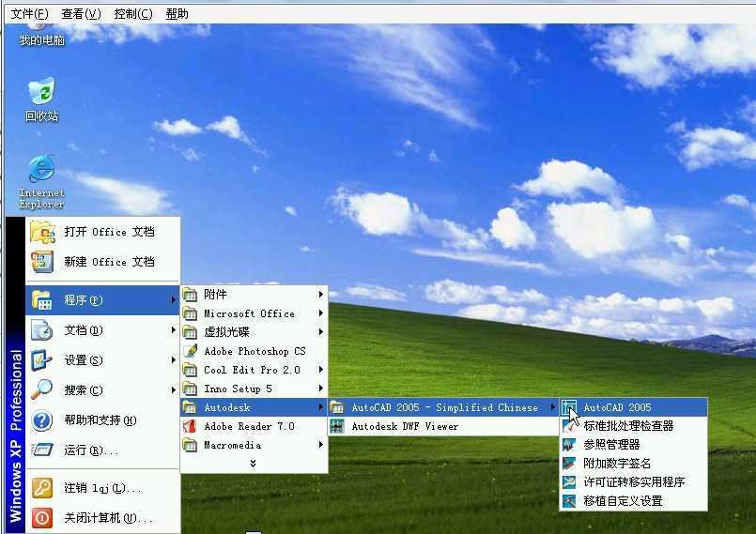The image size is (756, 534).
Task: Click the Adobe Photoshop CS label
Action: point(255,351)
